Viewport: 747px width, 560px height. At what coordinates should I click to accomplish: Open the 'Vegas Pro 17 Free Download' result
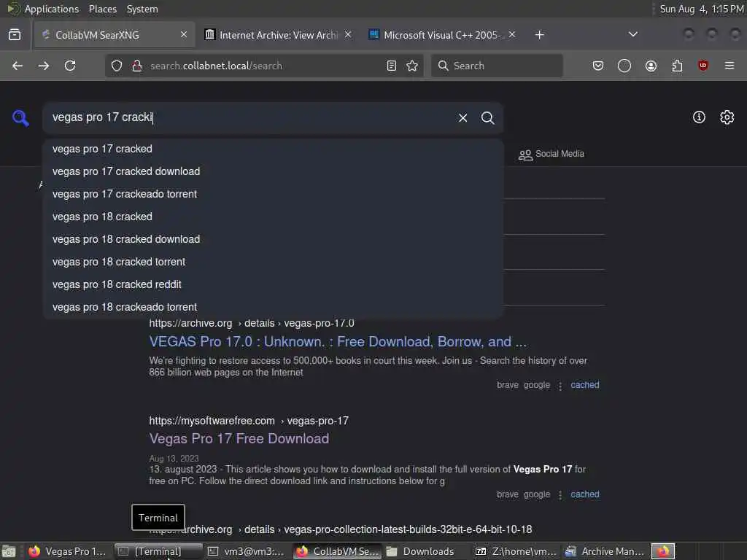click(x=239, y=438)
